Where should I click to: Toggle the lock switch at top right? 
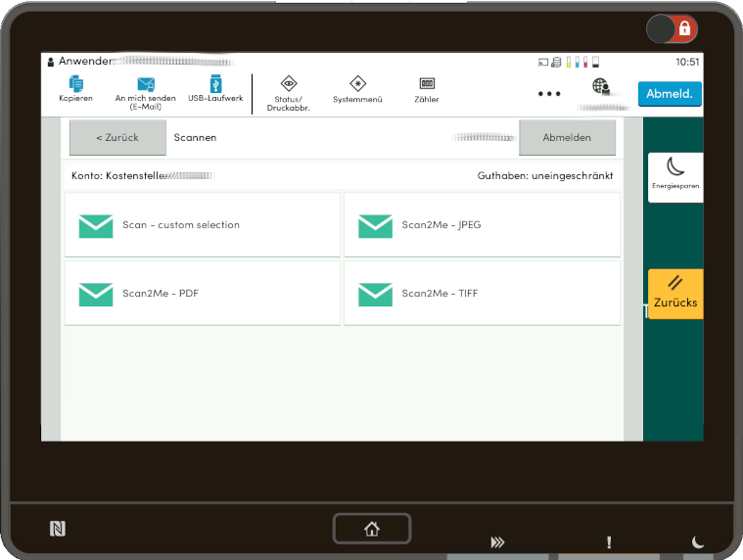tap(671, 28)
